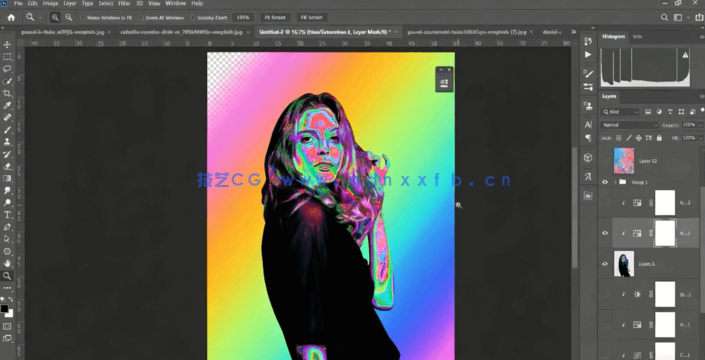Hide Layer 1 using its eye icon
Screen dimensions: 705x360
pos(605,264)
